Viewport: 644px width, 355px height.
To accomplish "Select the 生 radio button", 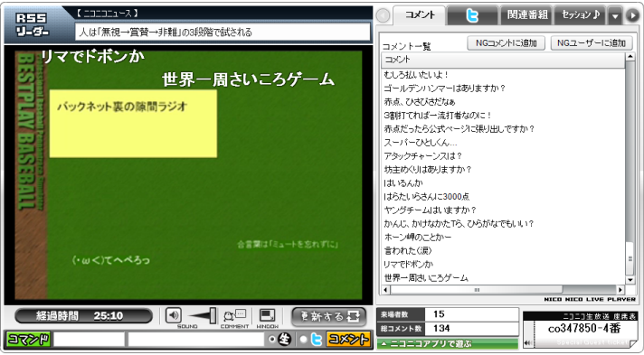I will click(x=271, y=340).
